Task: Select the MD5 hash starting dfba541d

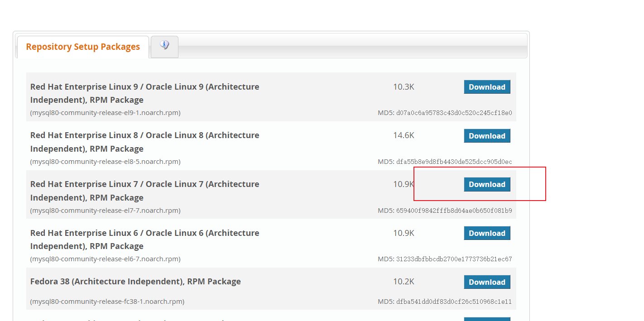Action: click(454, 302)
